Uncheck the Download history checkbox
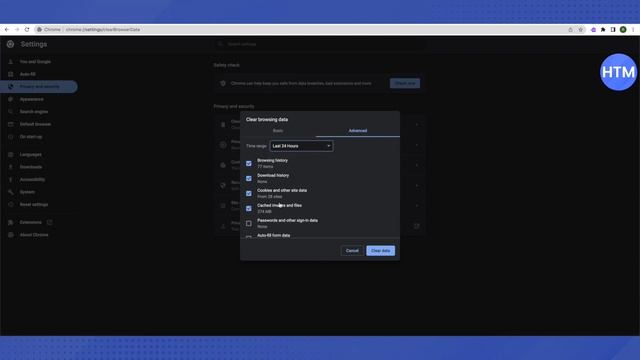Image resolution: width=640 pixels, height=360 pixels. point(249,178)
